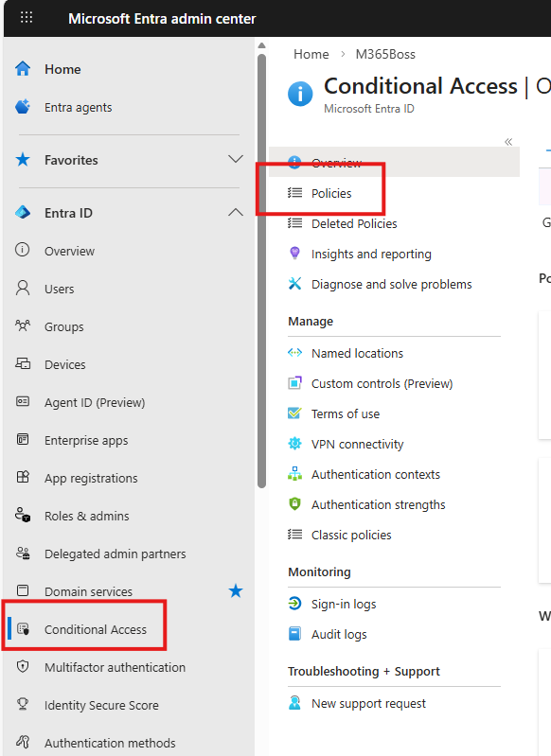Open Entra ID Overview in sidebar
The width and height of the screenshot is (551, 756).
[69, 251]
